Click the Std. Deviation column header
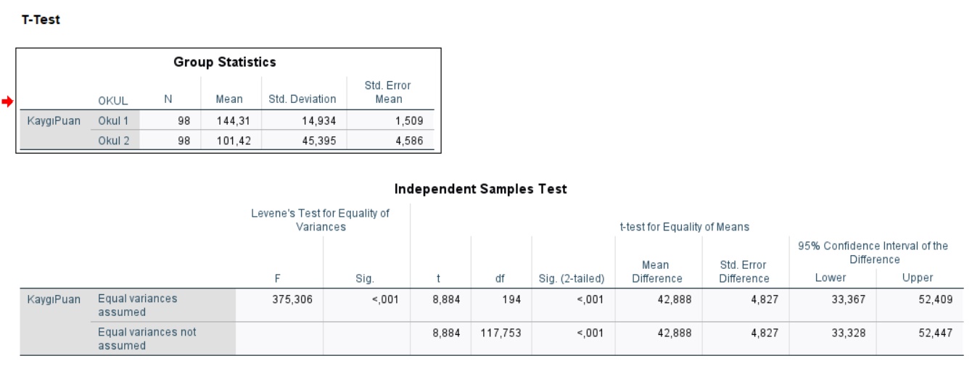Viewport: 980px width, 374px height. pos(302,99)
